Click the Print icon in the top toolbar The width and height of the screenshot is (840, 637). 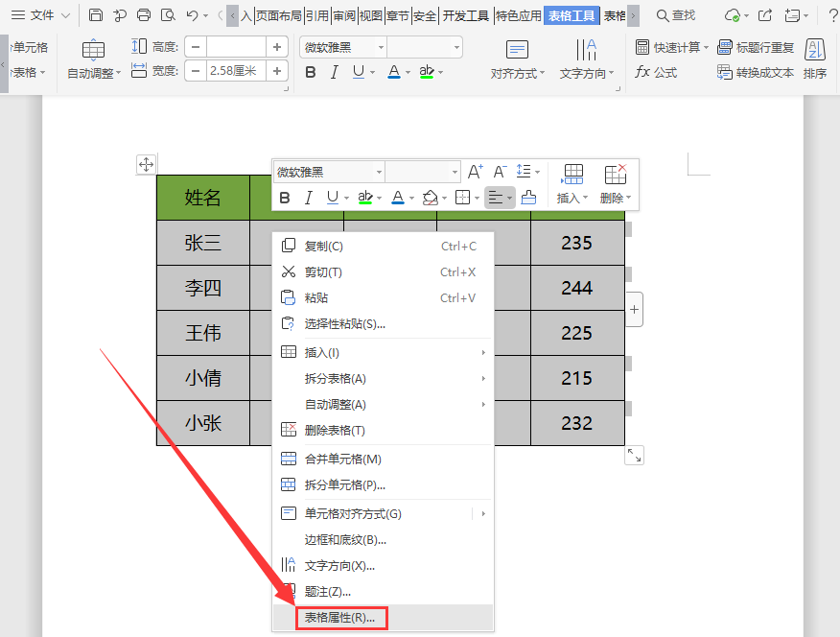[144, 15]
